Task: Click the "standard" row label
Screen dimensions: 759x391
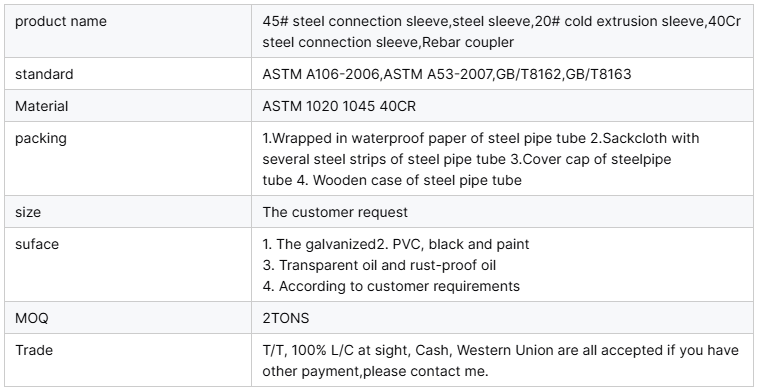Action: point(44,74)
